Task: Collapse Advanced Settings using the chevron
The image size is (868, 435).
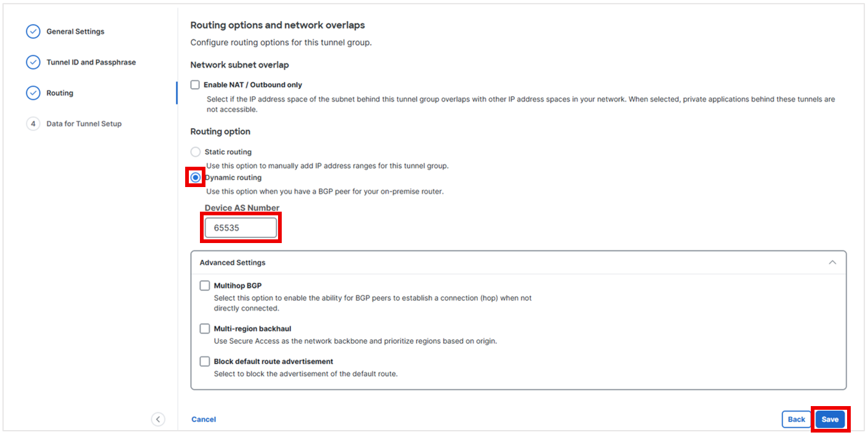Action: click(832, 263)
